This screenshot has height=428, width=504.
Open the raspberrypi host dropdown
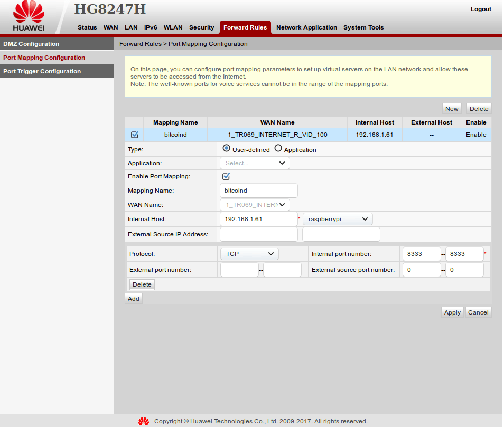tap(338, 219)
